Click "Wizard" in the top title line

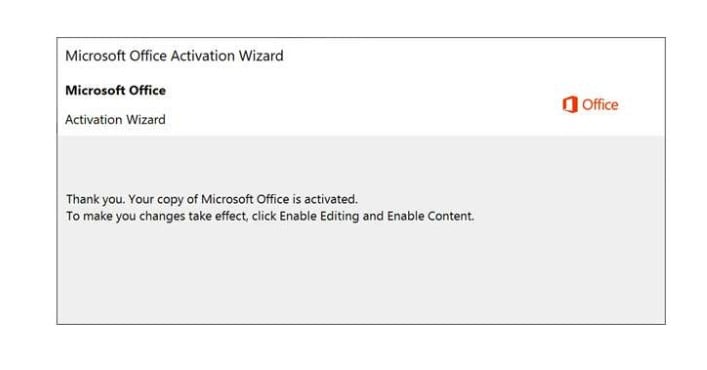click(261, 56)
